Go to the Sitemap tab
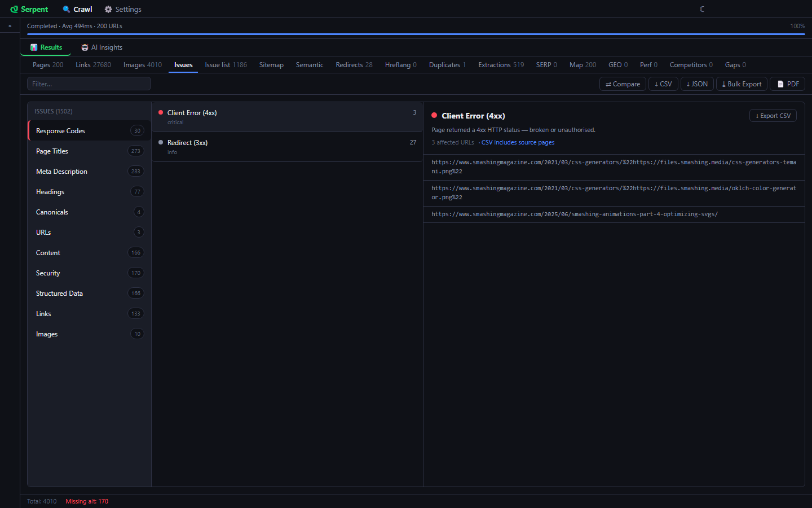Viewport: 812px width, 508px height. point(271,65)
